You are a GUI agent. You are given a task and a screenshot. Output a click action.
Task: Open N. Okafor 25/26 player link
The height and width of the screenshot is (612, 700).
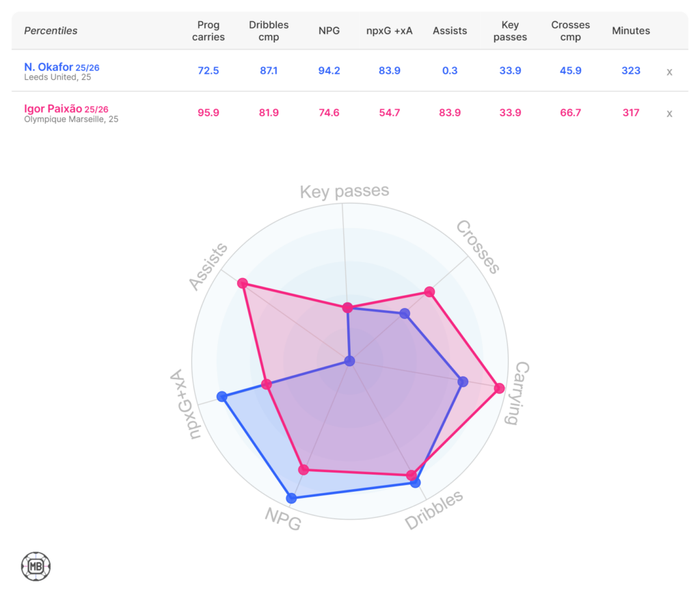tap(62, 68)
